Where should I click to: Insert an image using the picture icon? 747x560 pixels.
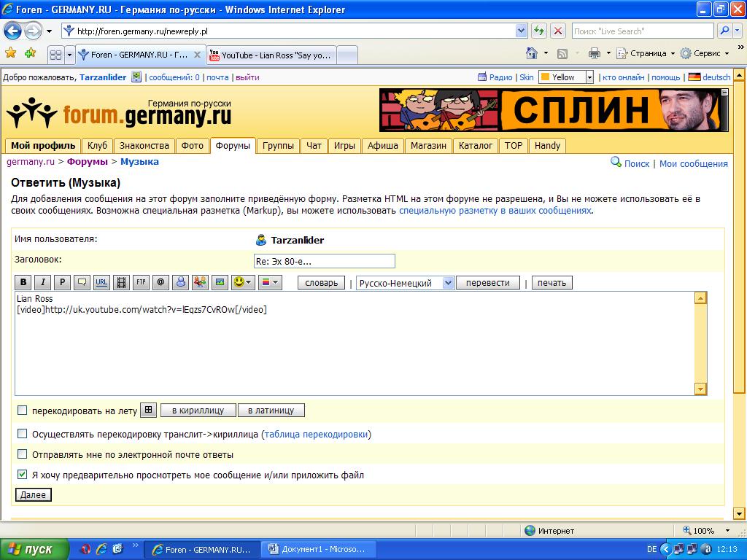220,282
